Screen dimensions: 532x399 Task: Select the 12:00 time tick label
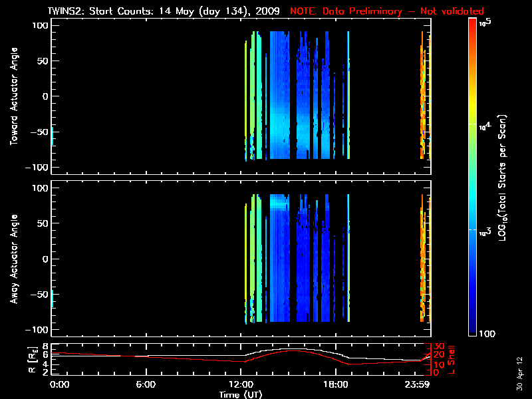241,384
